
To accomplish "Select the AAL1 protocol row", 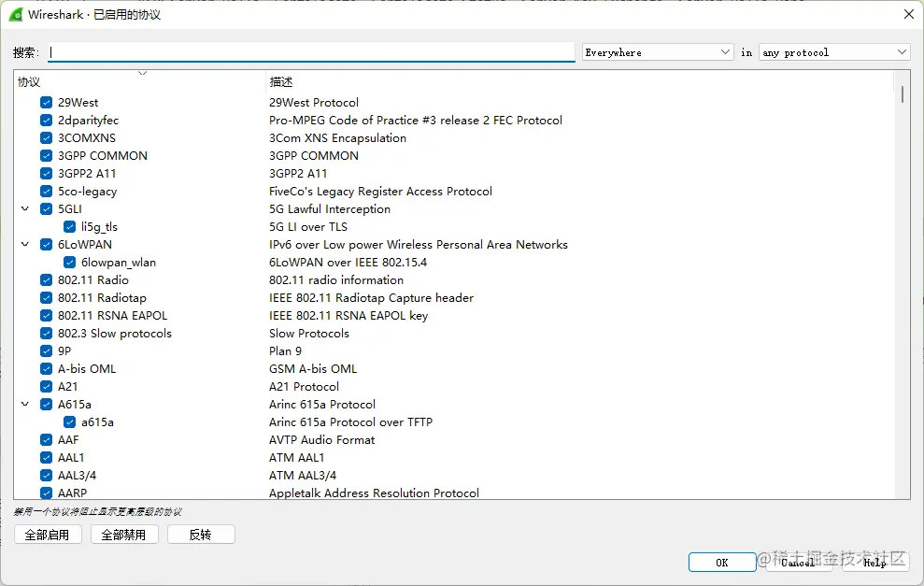I will tap(454, 457).
